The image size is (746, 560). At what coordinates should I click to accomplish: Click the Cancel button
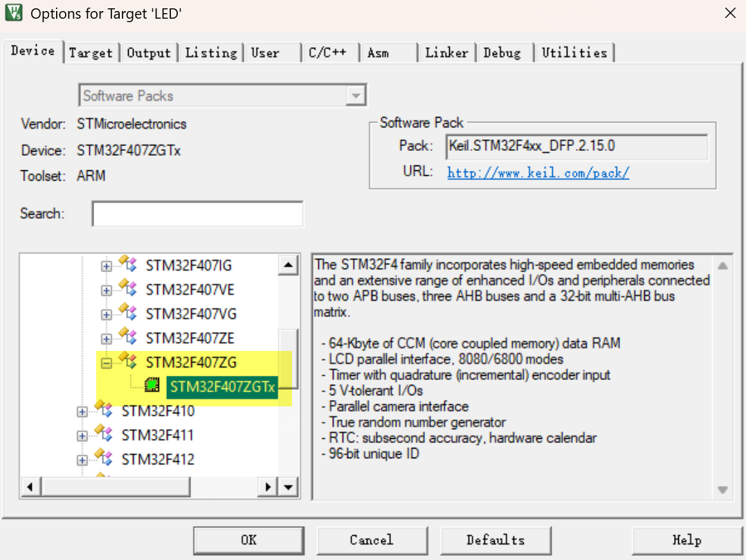[372, 540]
